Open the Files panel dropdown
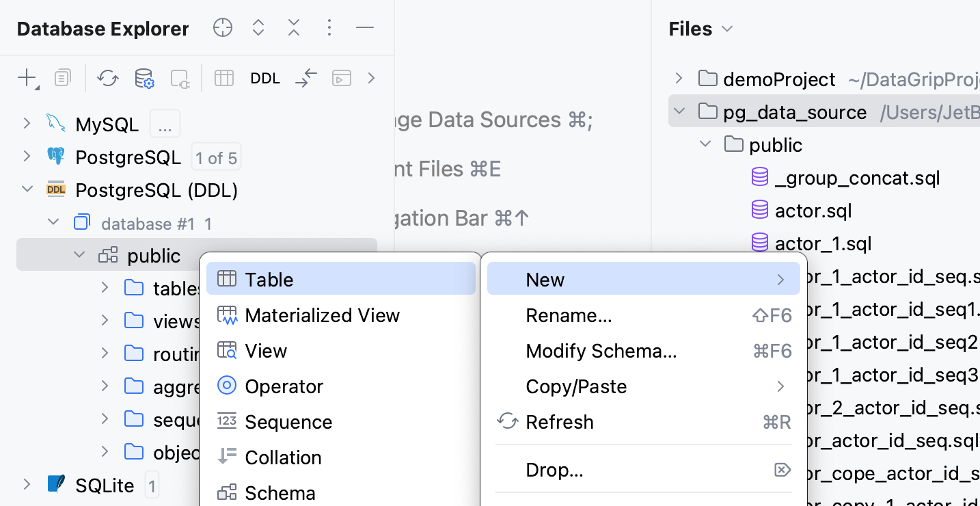This screenshot has width=980, height=506. pyautogui.click(x=726, y=29)
